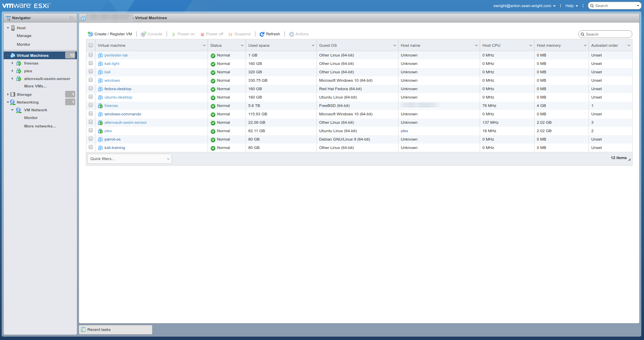Expand the Storage tree node
This screenshot has height=340, width=644.
8,95
